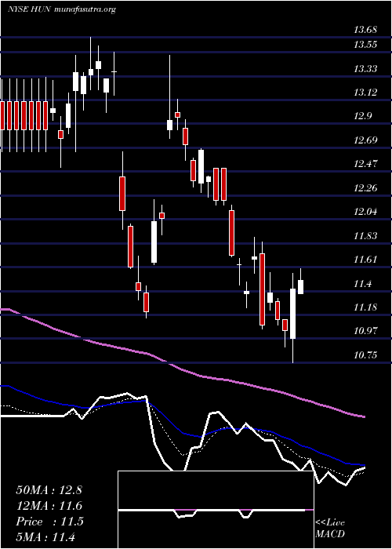Click the 50MA : 12.8 legend text
This screenshot has width=392, height=549.
pos(49,490)
